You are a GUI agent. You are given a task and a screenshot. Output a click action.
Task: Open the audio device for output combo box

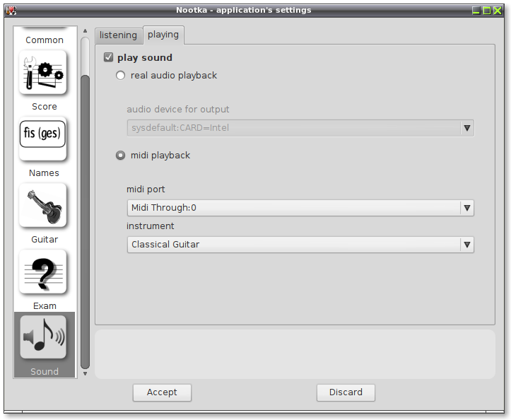[x=300, y=128]
